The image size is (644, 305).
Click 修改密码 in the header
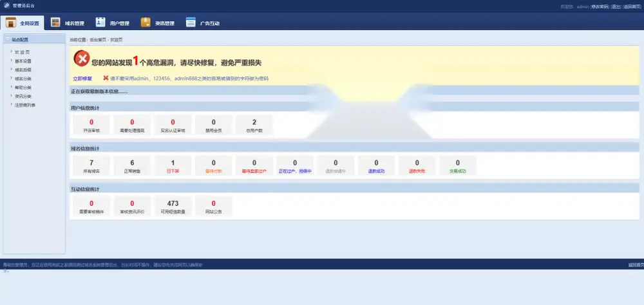[x=600, y=6]
